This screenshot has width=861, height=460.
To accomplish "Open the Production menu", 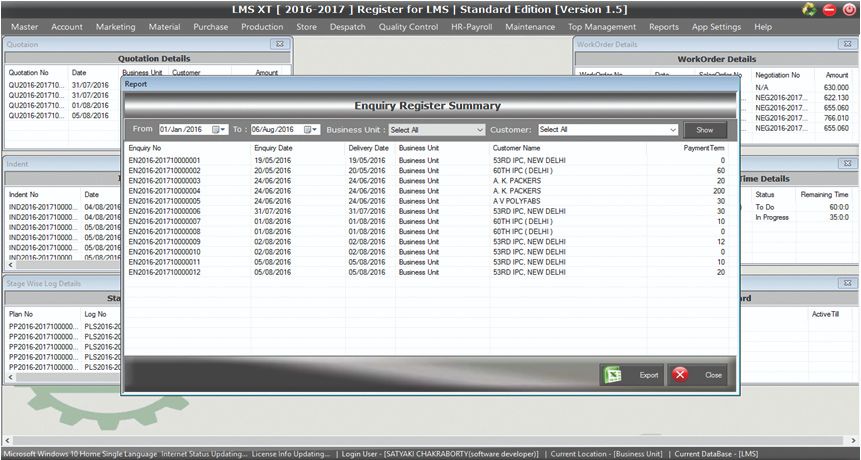I will click(262, 27).
